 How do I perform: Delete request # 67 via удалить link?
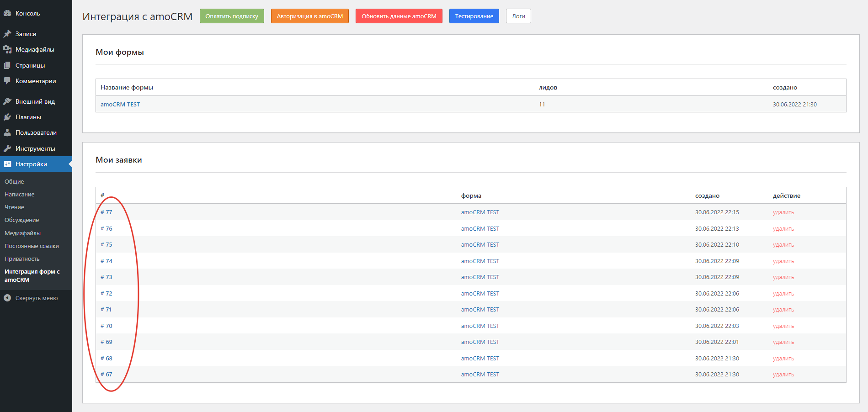click(x=783, y=374)
